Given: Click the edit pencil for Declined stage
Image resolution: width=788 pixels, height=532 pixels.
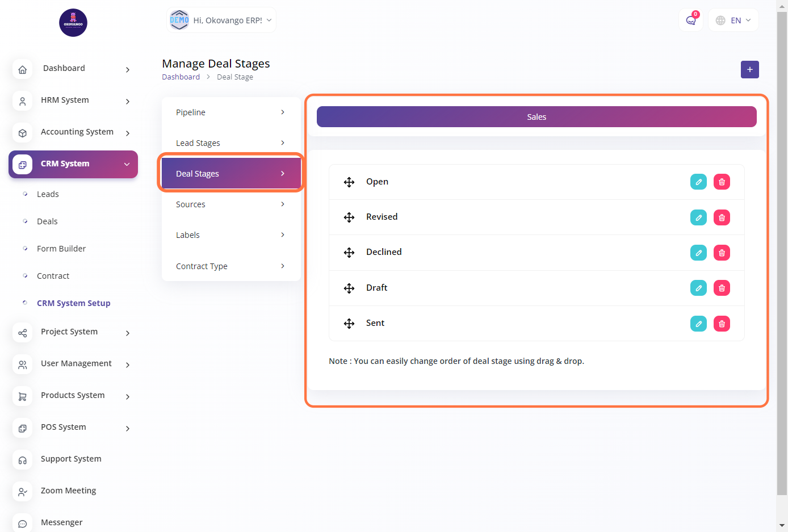Looking at the screenshot, I should coord(698,253).
